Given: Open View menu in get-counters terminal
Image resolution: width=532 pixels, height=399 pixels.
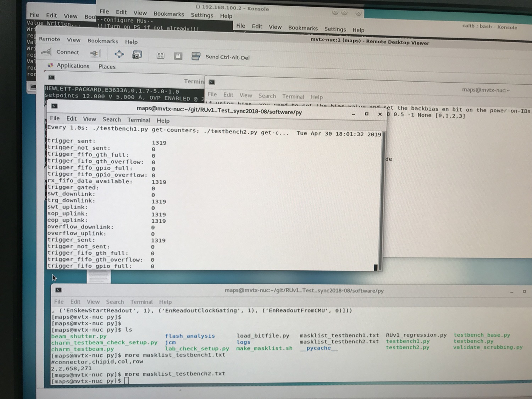Looking at the screenshot, I should coord(89,119).
